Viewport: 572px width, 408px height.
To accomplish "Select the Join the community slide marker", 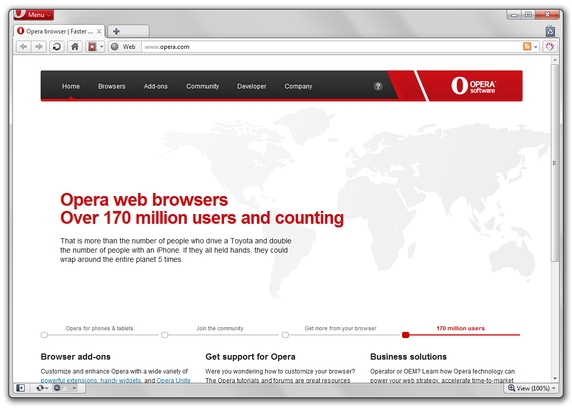I will 165,335.
